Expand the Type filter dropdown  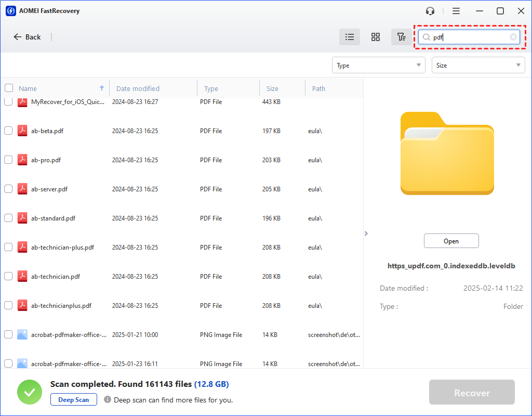(378, 66)
